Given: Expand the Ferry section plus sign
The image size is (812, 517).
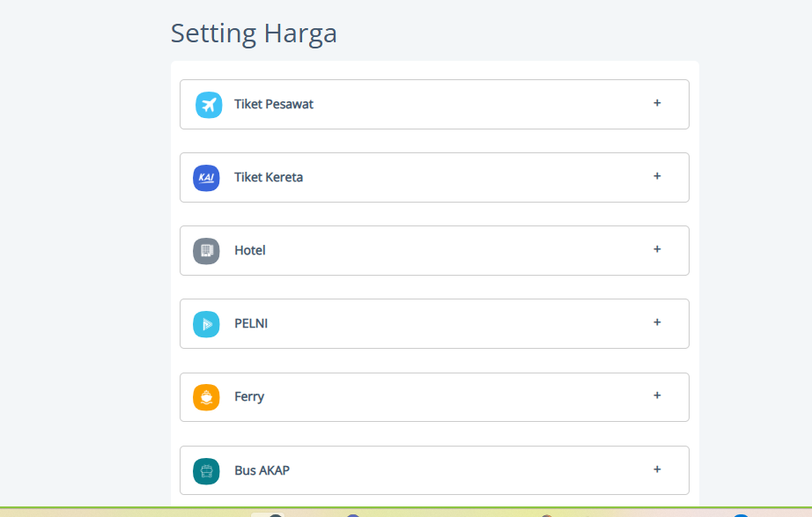Looking at the screenshot, I should point(657,395).
